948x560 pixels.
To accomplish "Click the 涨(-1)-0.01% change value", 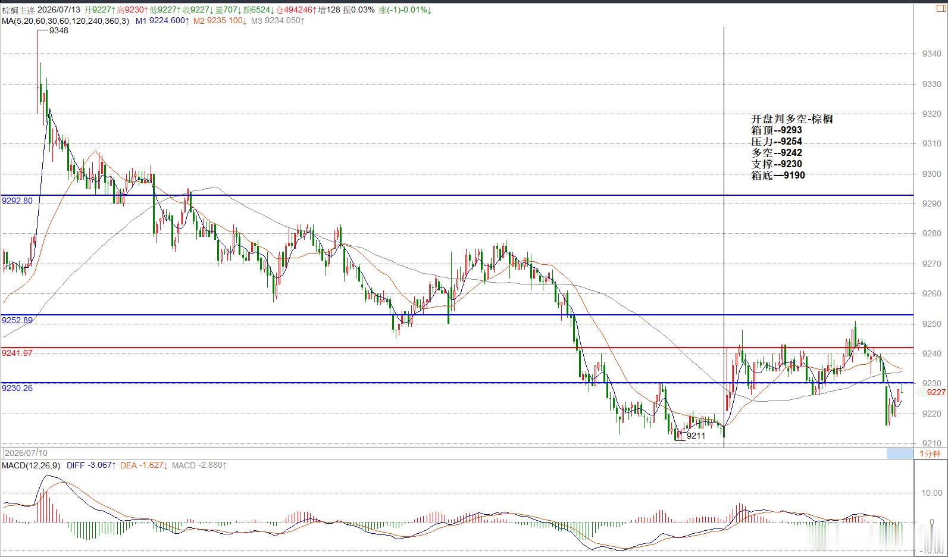I will pos(405,10).
